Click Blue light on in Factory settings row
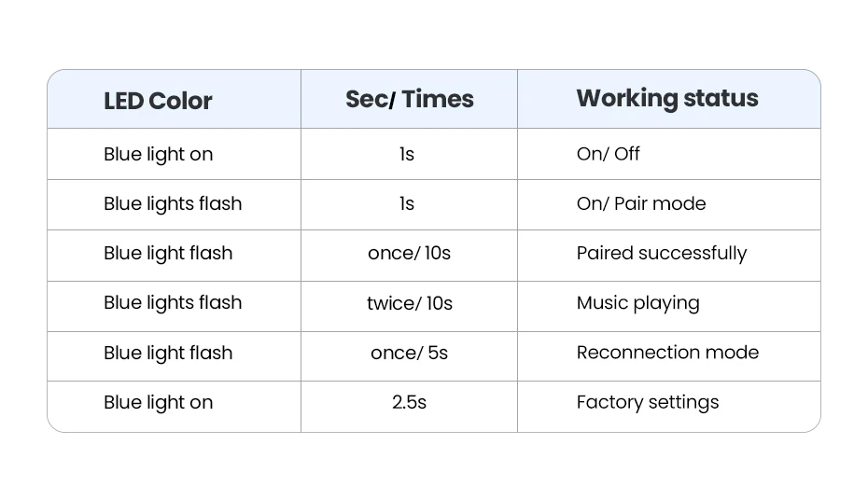This screenshot has height=500, width=868. (x=158, y=402)
